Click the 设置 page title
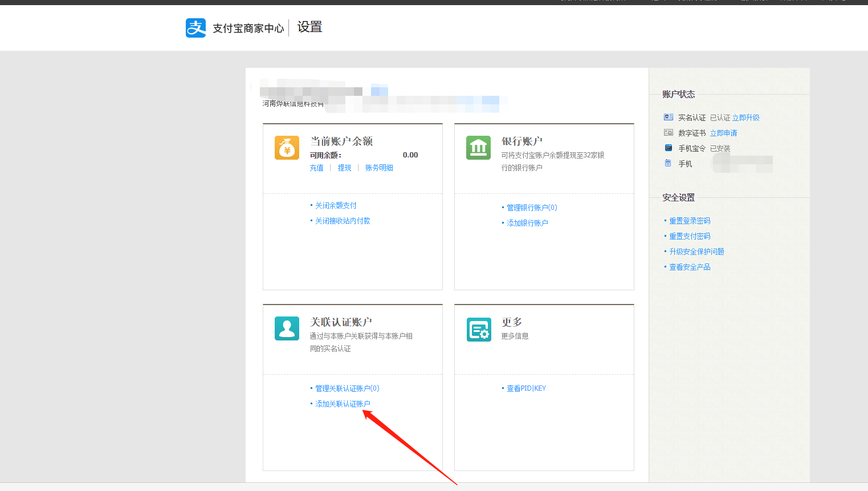The height and width of the screenshot is (491, 868). [x=309, y=27]
